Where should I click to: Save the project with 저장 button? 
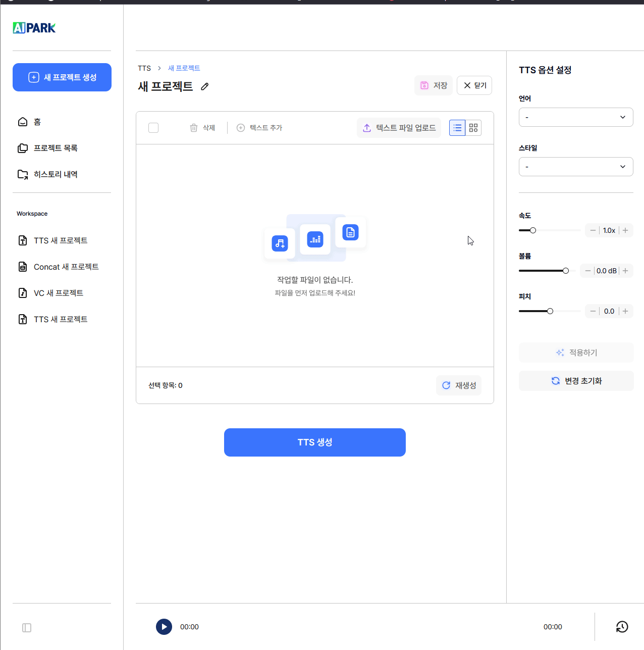point(434,85)
